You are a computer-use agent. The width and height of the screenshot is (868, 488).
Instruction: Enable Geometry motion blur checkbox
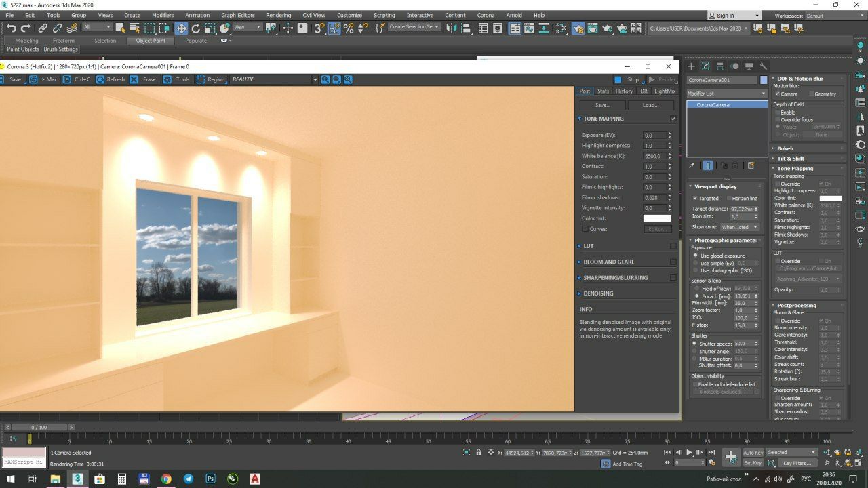[x=810, y=94]
